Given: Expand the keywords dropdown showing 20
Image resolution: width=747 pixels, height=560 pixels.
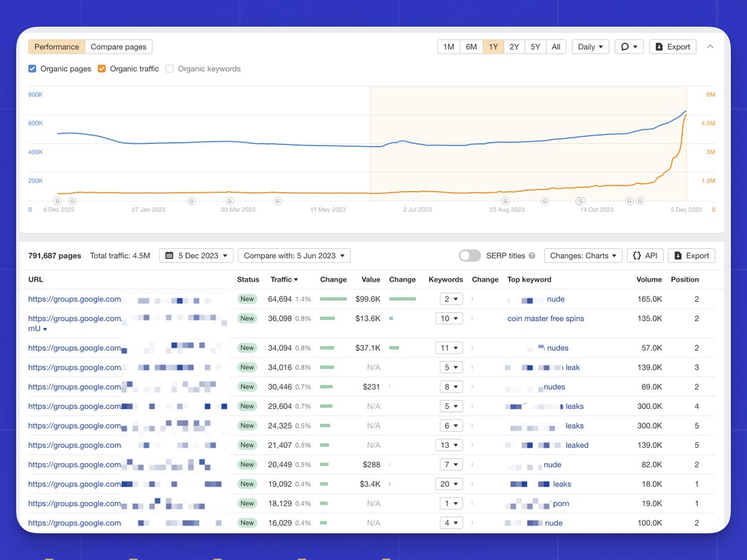Looking at the screenshot, I should click(x=449, y=484).
